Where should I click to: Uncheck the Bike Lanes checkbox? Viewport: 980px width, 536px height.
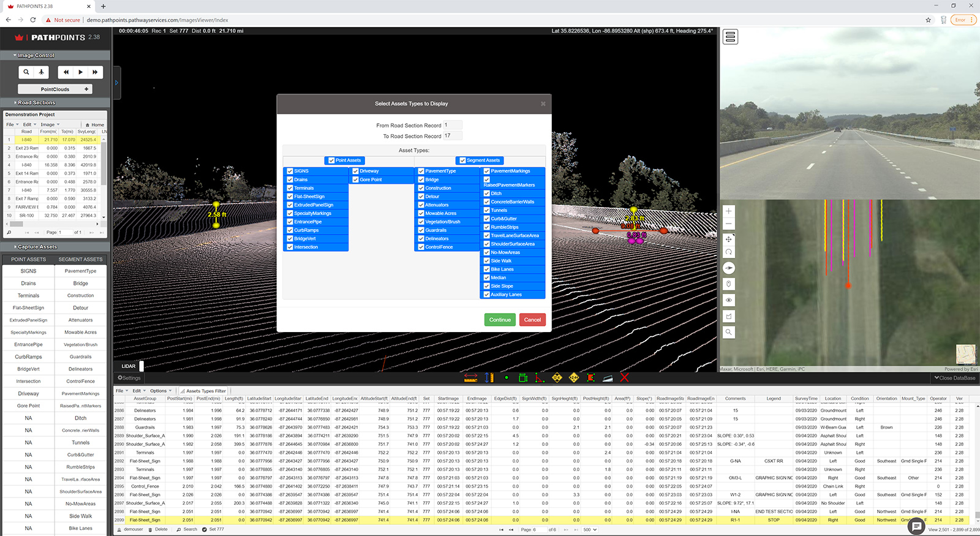(x=487, y=270)
